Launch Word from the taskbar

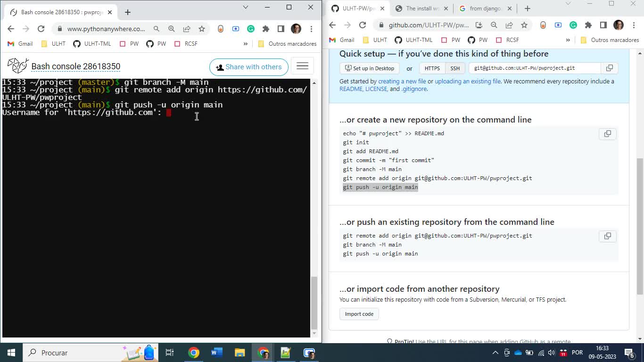pyautogui.click(x=217, y=352)
